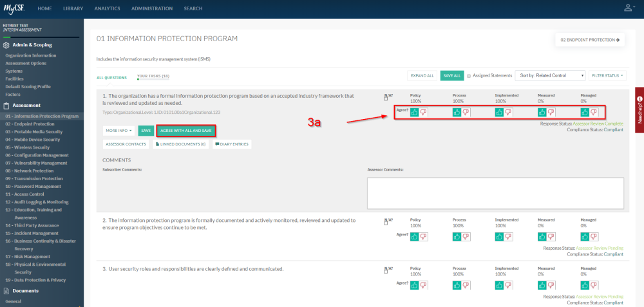Open the More Info dropdown

pos(118,131)
